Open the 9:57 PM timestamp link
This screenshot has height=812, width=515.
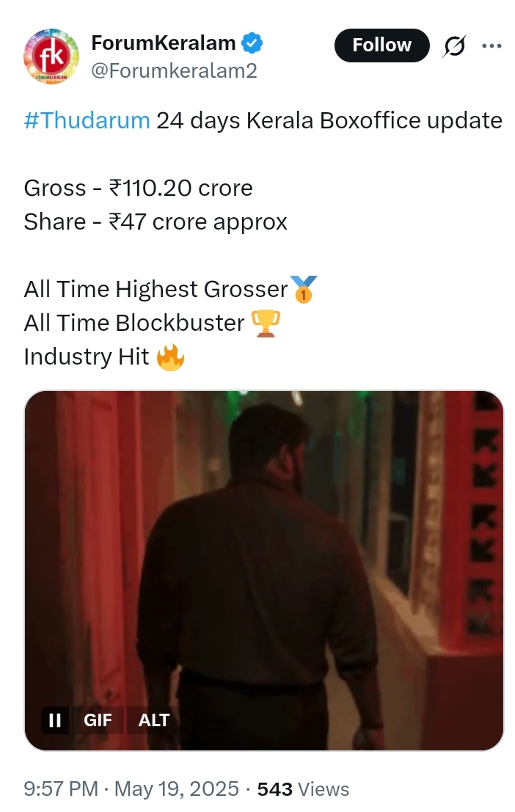click(61, 789)
